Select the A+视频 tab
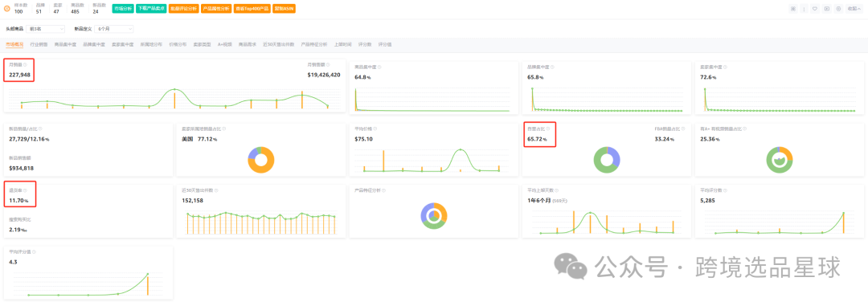The height and width of the screenshot is (302, 868). pos(225,43)
